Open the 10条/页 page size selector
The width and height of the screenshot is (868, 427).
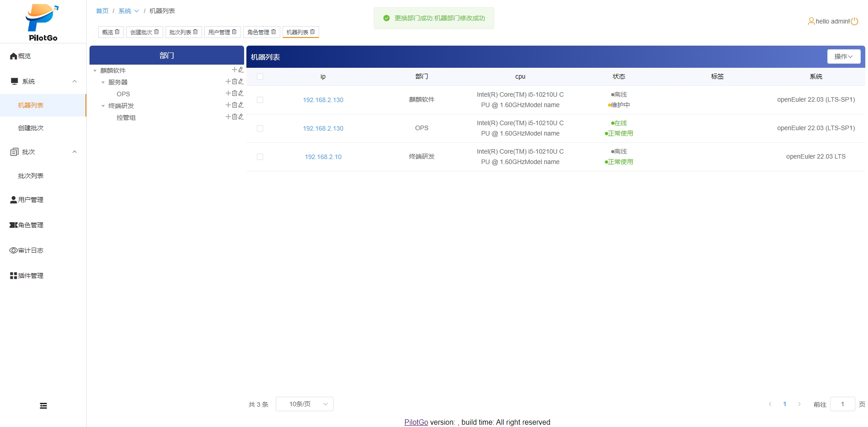click(x=304, y=404)
